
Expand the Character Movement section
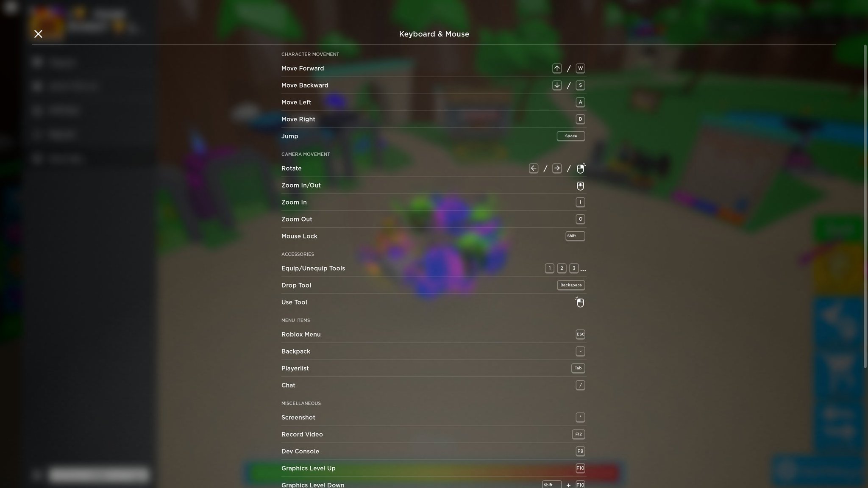click(310, 55)
